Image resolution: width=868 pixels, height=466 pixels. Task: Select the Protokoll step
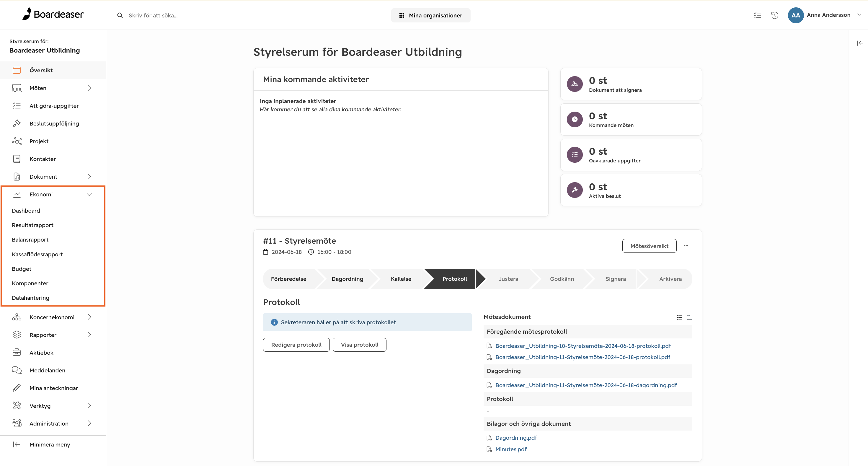455,279
